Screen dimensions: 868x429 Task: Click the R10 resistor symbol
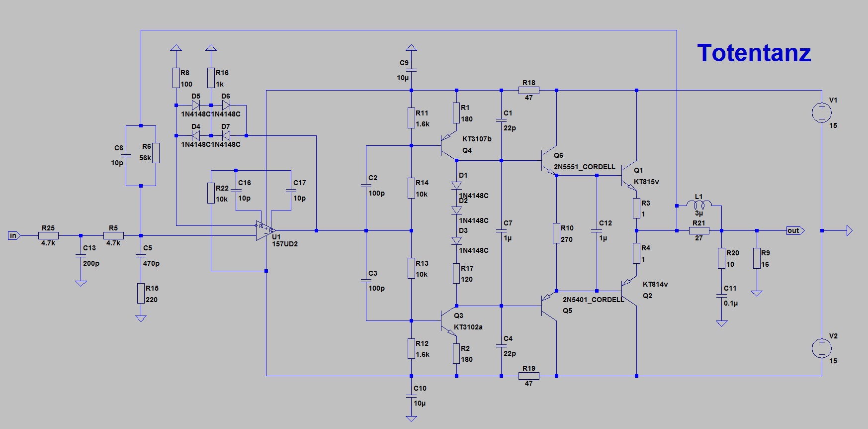pos(556,233)
